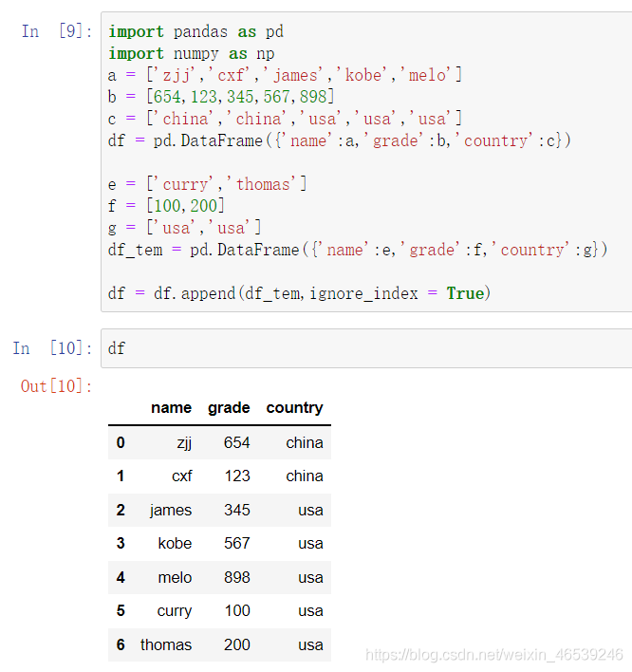Click the 'kobe' name cell

175,544
